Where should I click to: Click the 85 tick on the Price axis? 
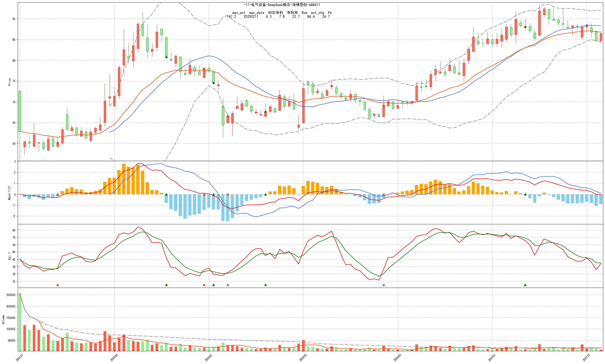[x=14, y=40]
